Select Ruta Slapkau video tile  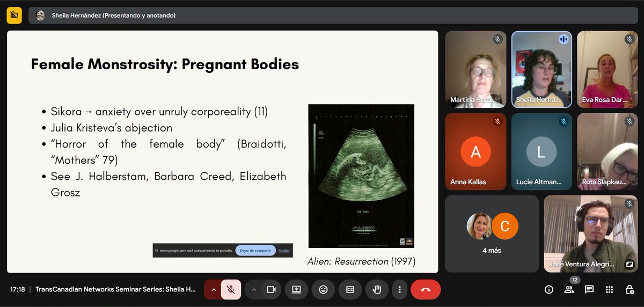(608, 152)
